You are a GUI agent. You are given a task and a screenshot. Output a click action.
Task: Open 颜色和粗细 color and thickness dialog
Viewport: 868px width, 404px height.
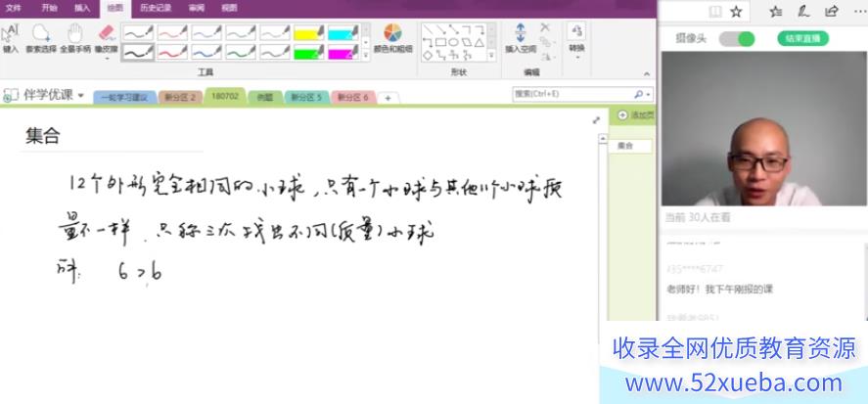point(393,38)
